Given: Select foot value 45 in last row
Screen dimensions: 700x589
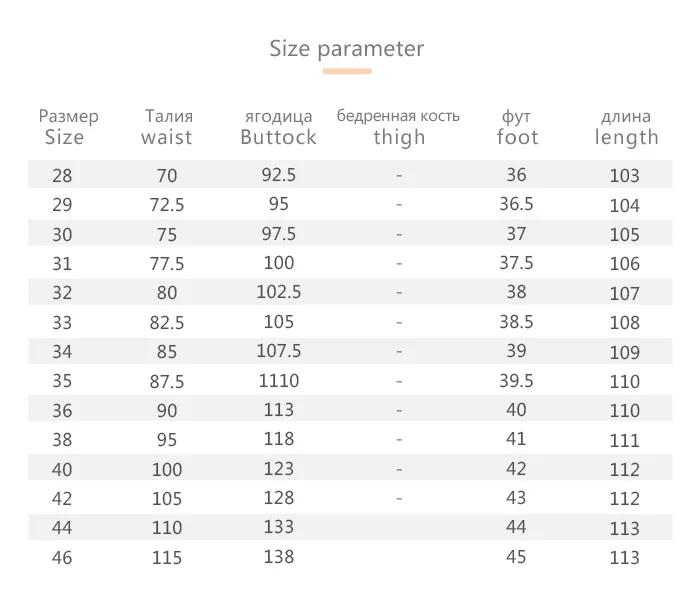Looking at the screenshot, I should coord(516,556).
